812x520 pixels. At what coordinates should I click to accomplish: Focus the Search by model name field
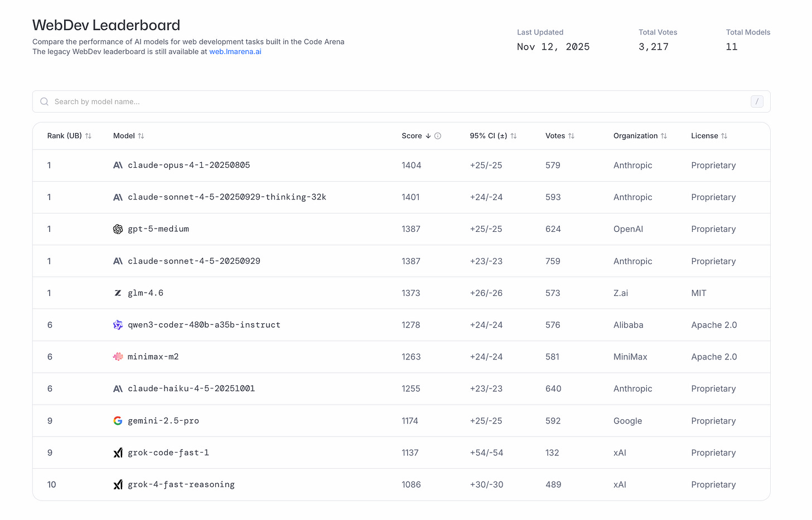[402, 101]
